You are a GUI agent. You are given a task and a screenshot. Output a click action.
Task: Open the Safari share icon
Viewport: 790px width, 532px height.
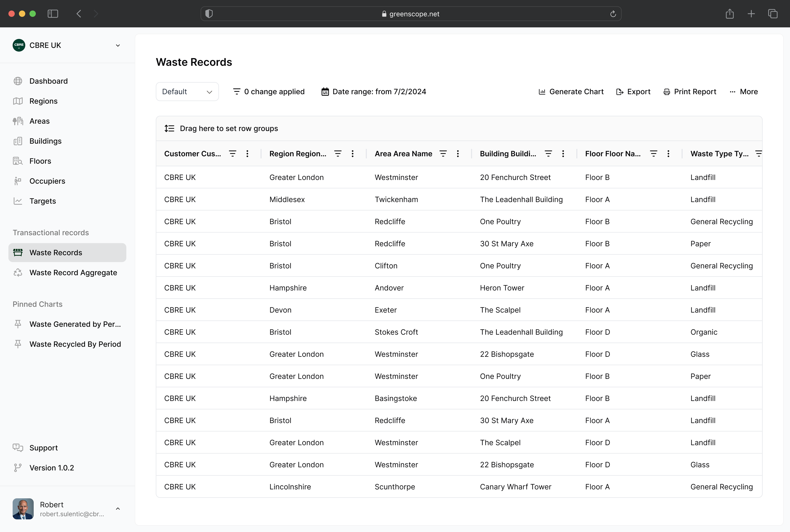729,14
